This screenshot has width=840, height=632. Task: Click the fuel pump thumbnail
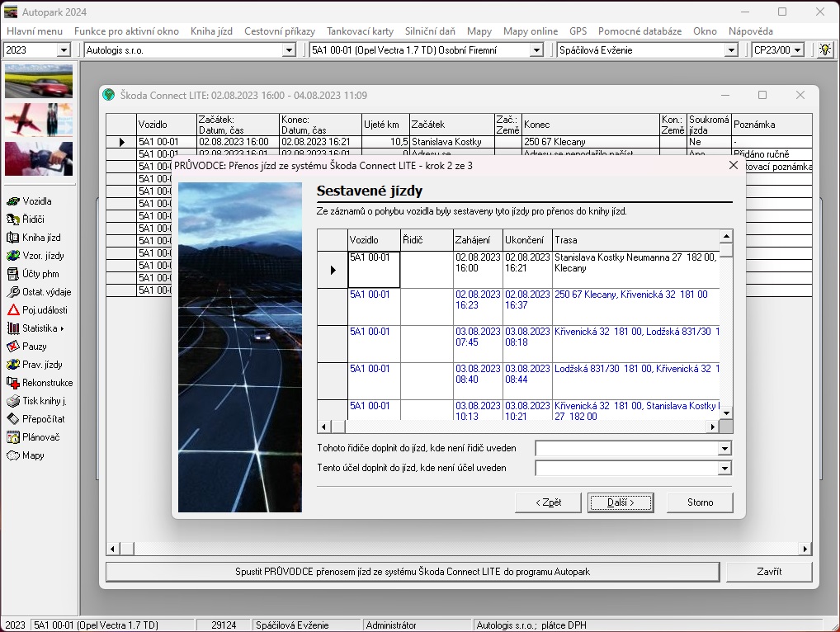(39, 158)
